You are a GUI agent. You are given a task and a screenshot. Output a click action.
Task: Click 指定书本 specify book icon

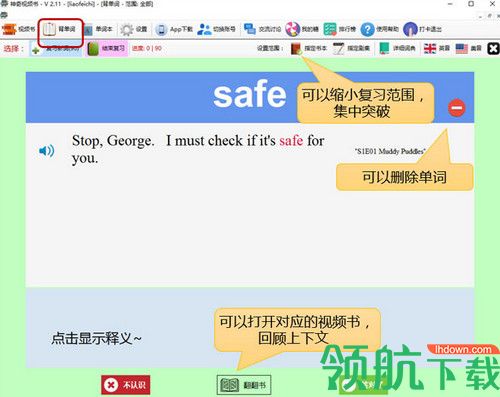[x=296, y=49]
